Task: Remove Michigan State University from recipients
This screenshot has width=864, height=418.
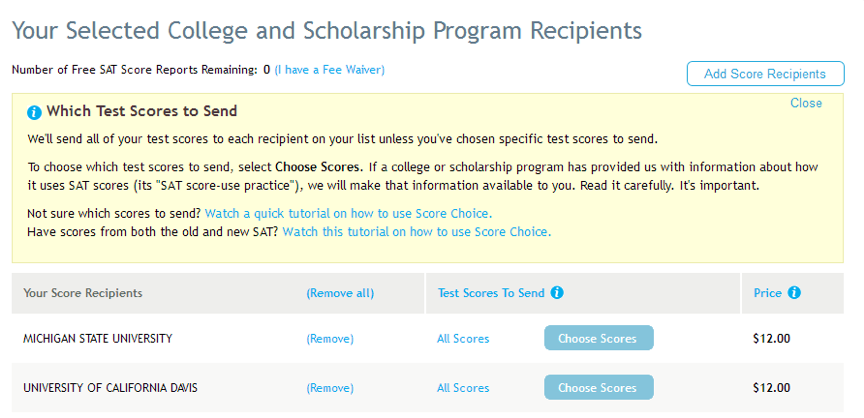Action: (329, 339)
